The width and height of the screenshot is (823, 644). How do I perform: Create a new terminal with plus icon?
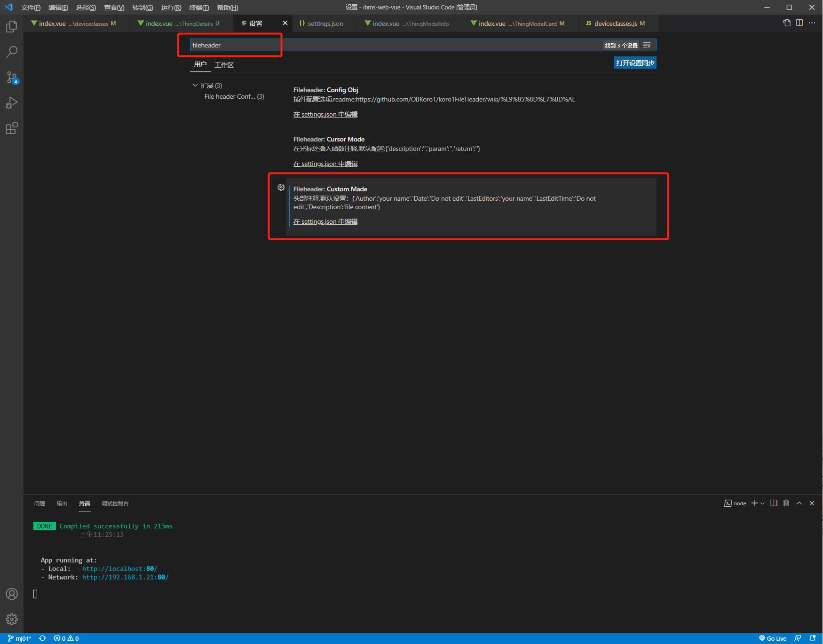(x=754, y=503)
